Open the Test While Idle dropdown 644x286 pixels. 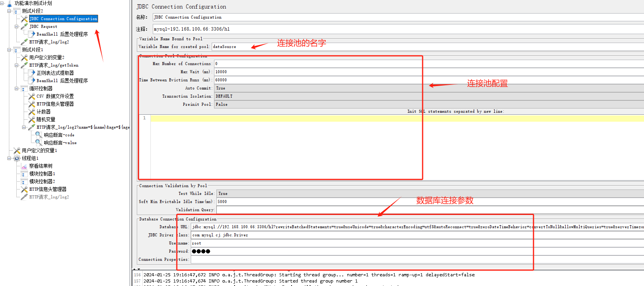pos(430,193)
